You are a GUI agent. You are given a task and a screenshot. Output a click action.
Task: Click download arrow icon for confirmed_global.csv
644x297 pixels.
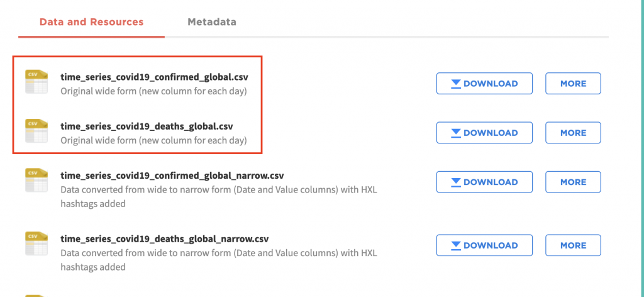(456, 84)
